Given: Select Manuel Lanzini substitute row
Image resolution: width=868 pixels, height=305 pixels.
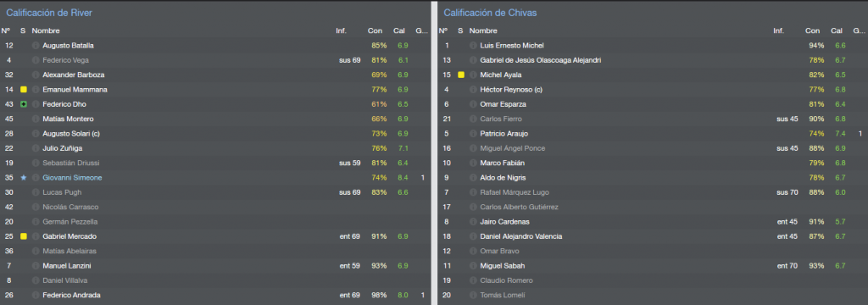Looking at the screenshot, I should (215, 266).
